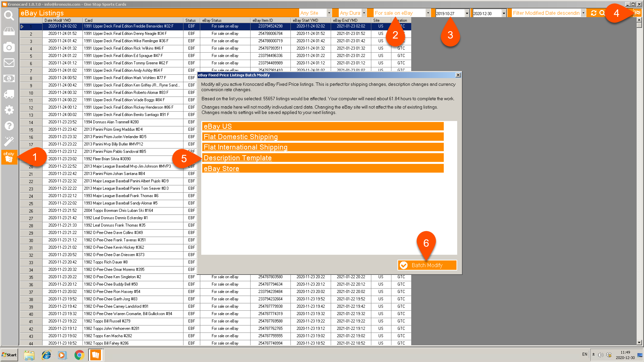Expand the eBay US section

(323, 126)
